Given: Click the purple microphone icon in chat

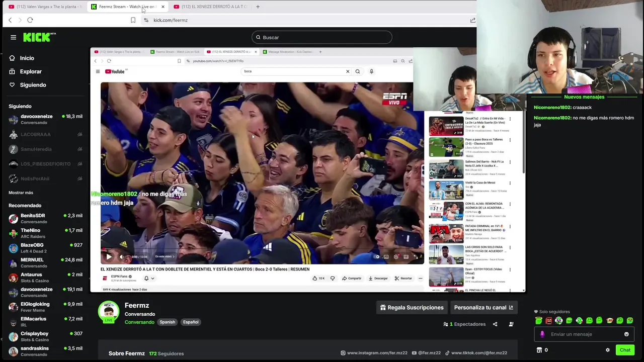Looking at the screenshot, I should pos(542,334).
